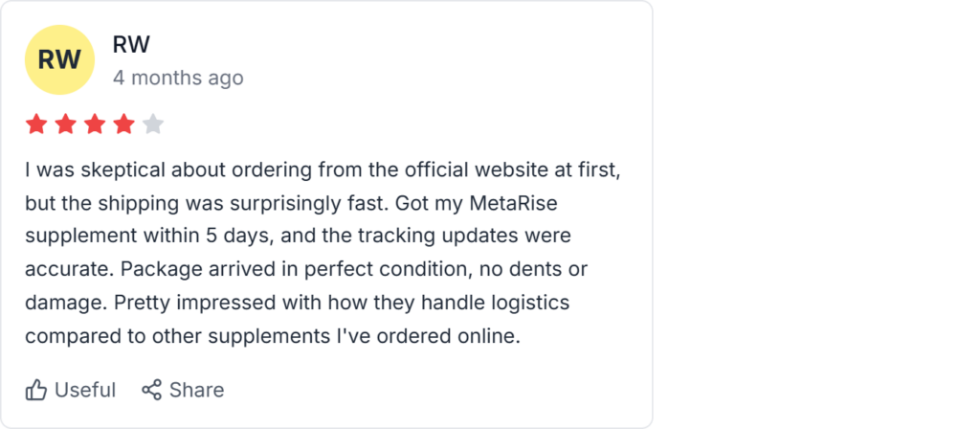
Task: Open reviewer name RW beside avatar
Action: click(131, 45)
